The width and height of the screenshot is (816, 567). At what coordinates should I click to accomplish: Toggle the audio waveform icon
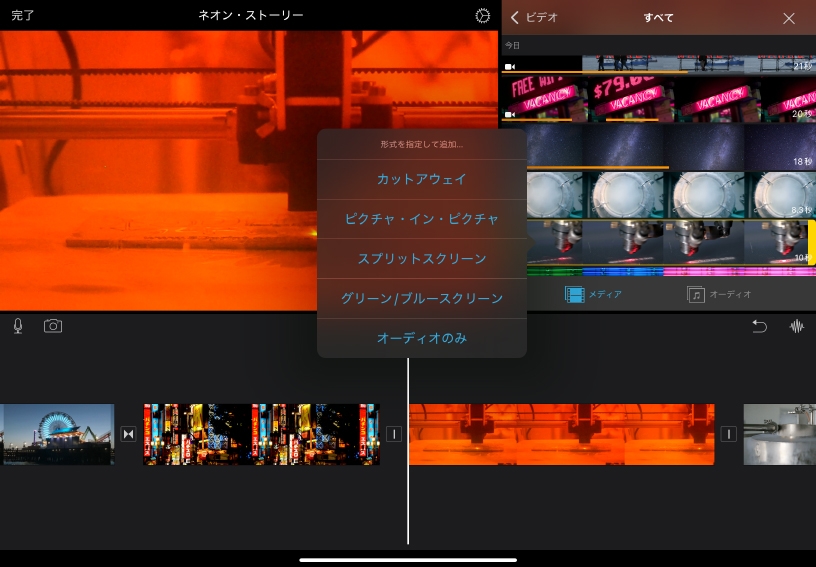(x=797, y=327)
